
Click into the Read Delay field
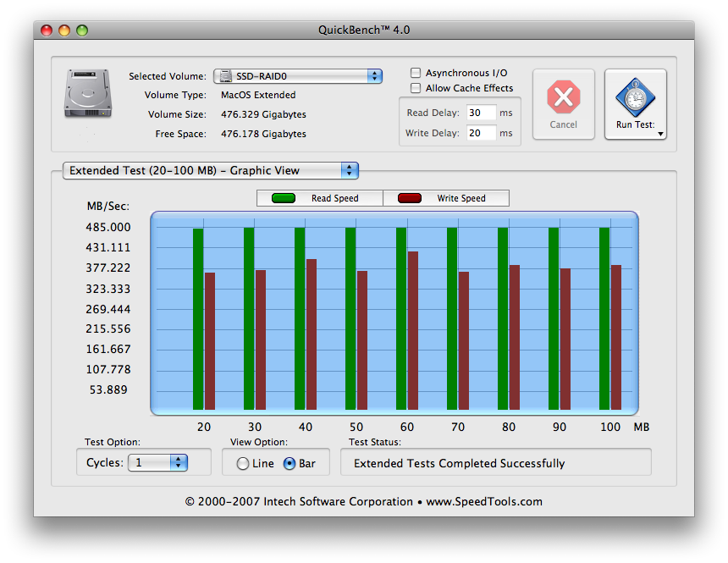[481, 113]
